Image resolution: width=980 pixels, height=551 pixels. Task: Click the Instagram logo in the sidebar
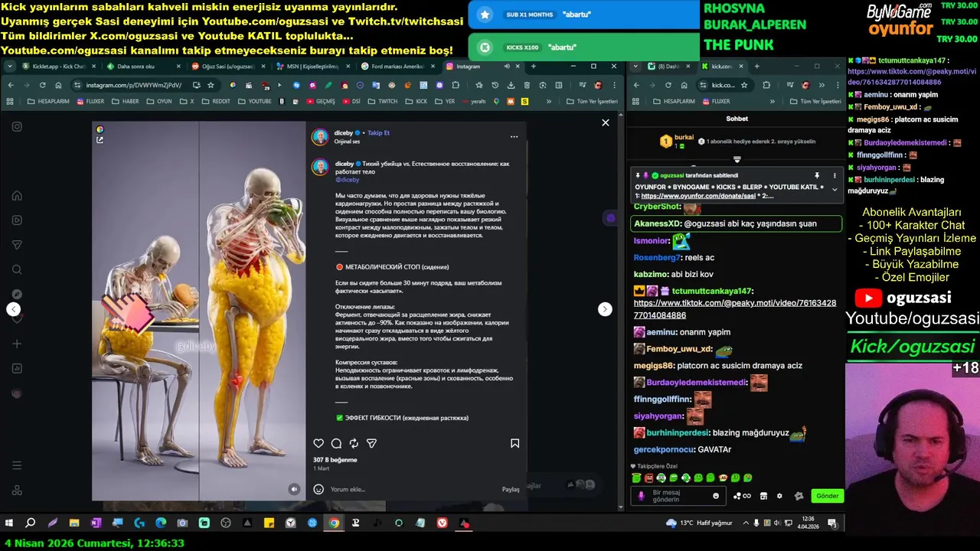point(17,126)
